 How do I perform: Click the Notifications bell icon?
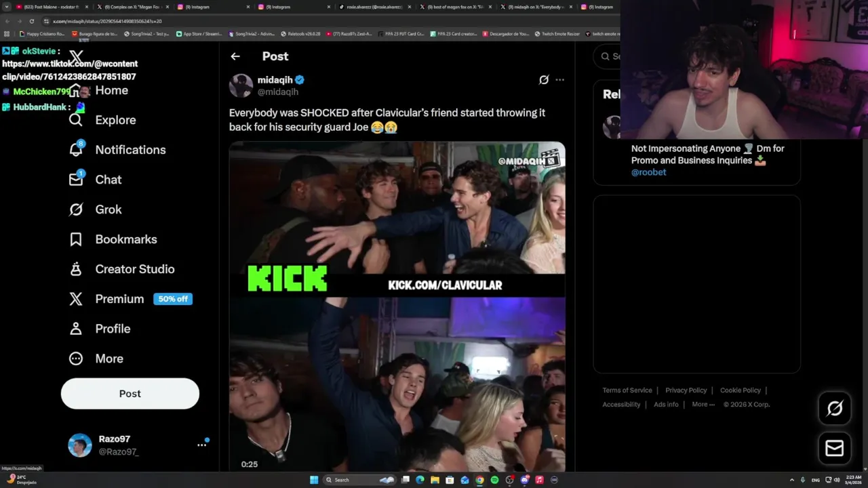point(76,150)
